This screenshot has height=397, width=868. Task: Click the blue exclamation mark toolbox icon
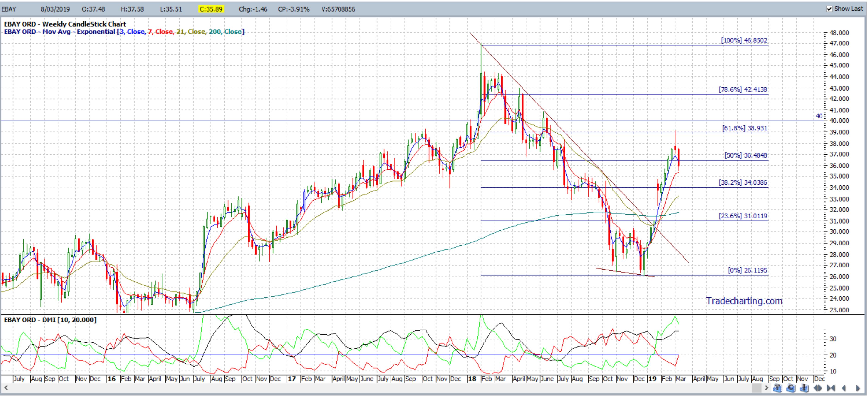804,388
